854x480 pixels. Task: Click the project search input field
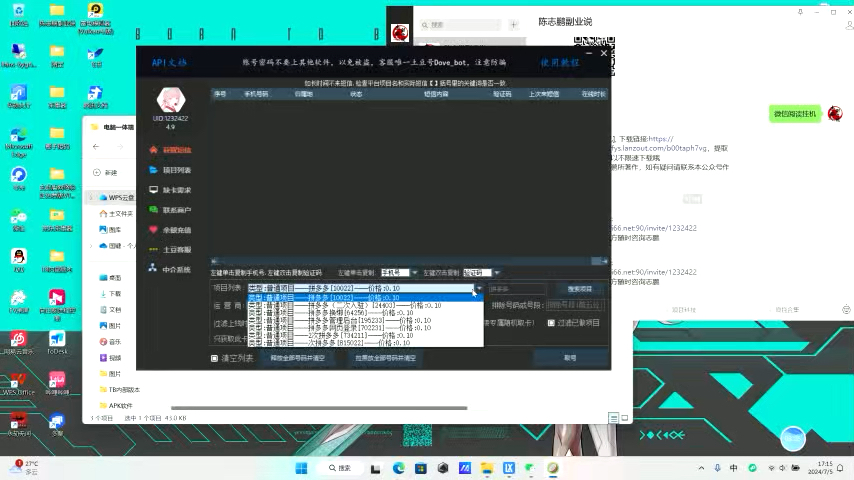click(x=516, y=289)
